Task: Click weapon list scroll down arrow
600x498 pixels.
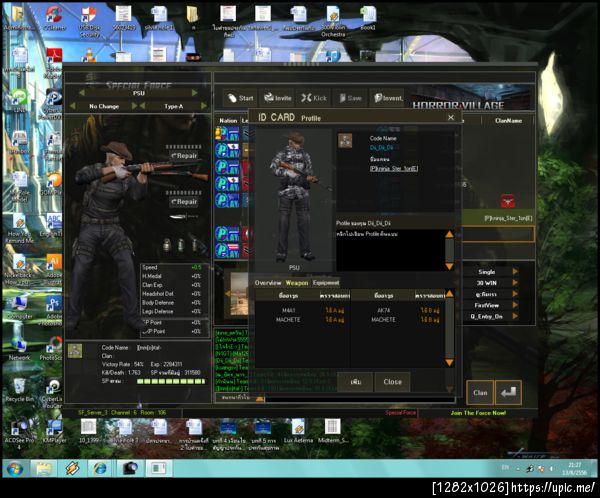Action: click(450, 362)
